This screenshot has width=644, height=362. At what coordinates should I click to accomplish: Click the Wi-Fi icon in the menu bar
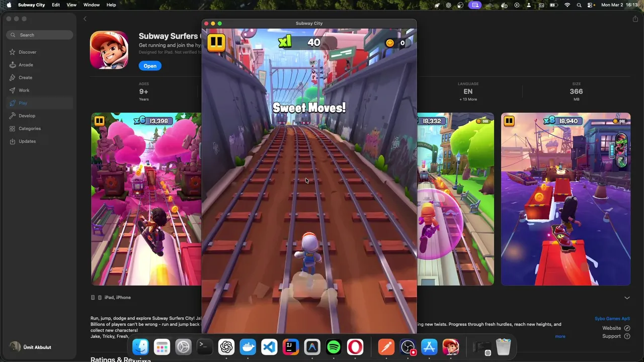click(568, 5)
